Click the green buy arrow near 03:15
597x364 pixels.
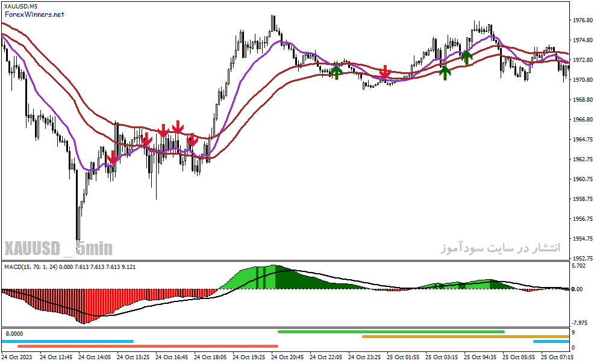[445, 72]
